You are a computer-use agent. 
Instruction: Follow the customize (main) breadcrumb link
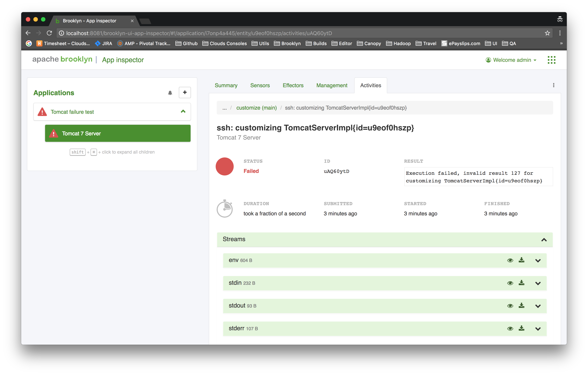point(256,108)
